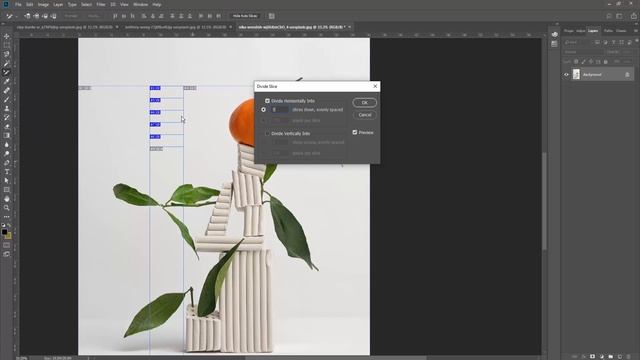The image size is (640, 360).
Task: Open the tool preset picker arrow
Action: [x=16, y=16]
